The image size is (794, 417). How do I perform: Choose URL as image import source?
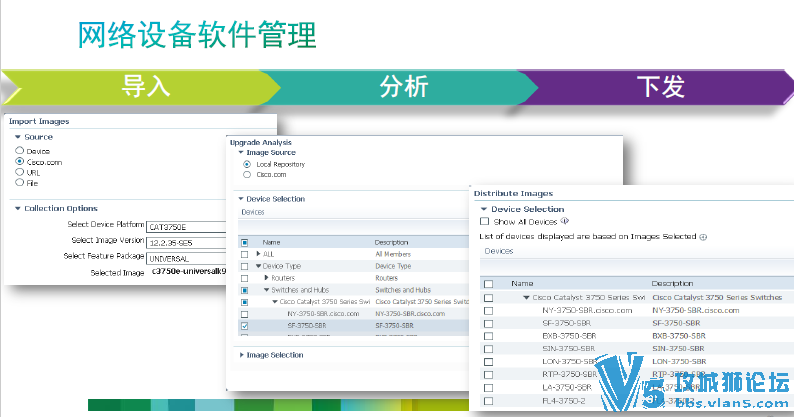point(19,172)
